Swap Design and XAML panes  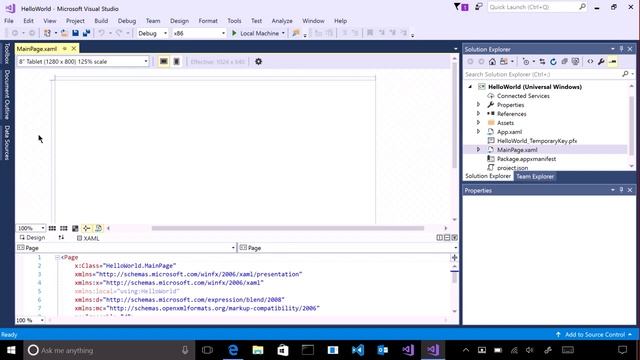pos(61,237)
